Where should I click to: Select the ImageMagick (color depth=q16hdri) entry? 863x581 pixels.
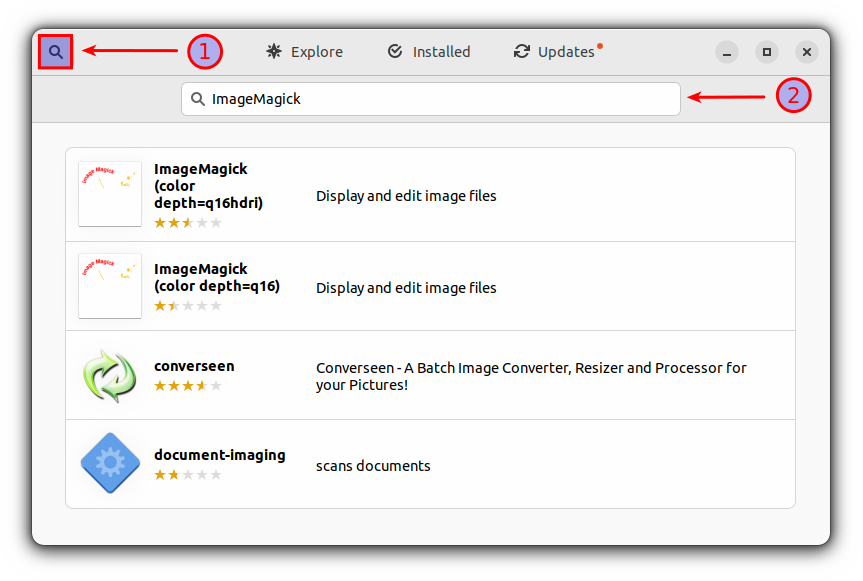pyautogui.click(x=430, y=193)
